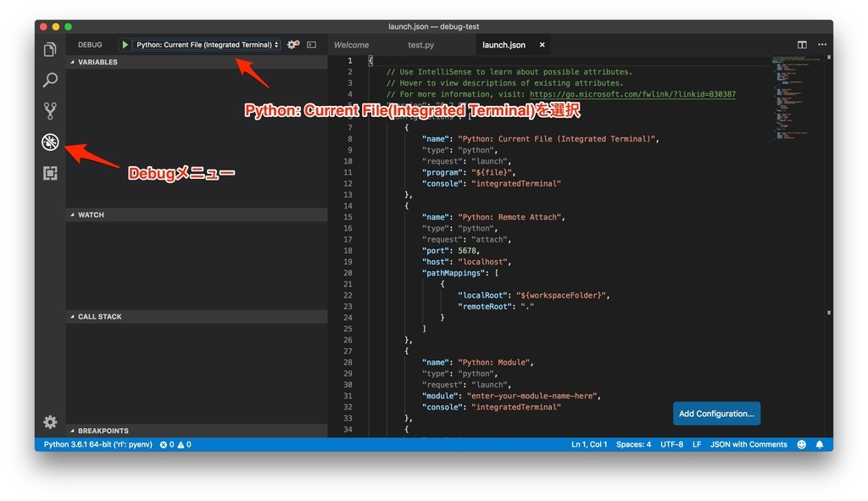Change indentation via Spaces: 4
This screenshot has width=868, height=501.
(x=633, y=444)
